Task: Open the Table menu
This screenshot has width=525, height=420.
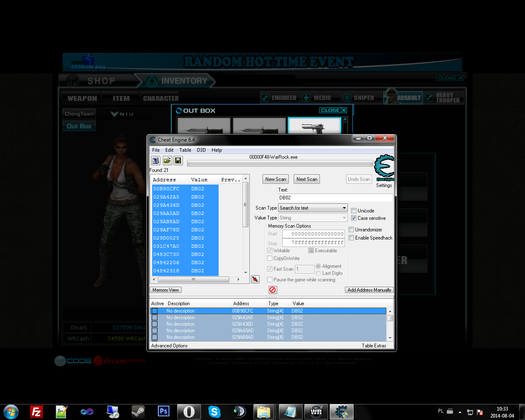Action: [x=185, y=150]
